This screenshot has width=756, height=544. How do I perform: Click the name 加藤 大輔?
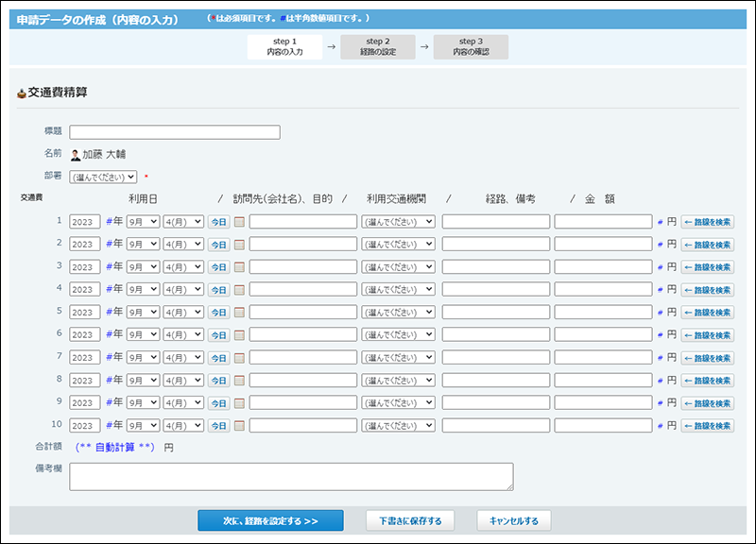click(x=104, y=154)
